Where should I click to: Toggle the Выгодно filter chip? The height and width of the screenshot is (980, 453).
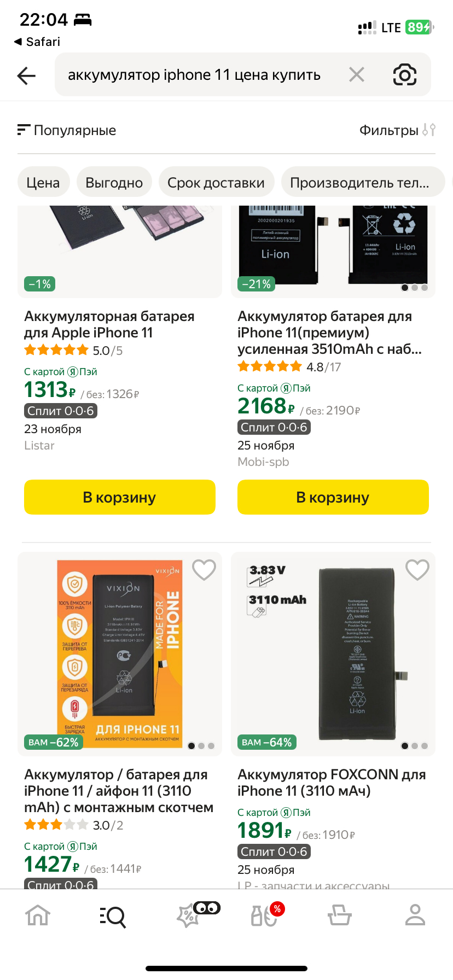pos(114,183)
